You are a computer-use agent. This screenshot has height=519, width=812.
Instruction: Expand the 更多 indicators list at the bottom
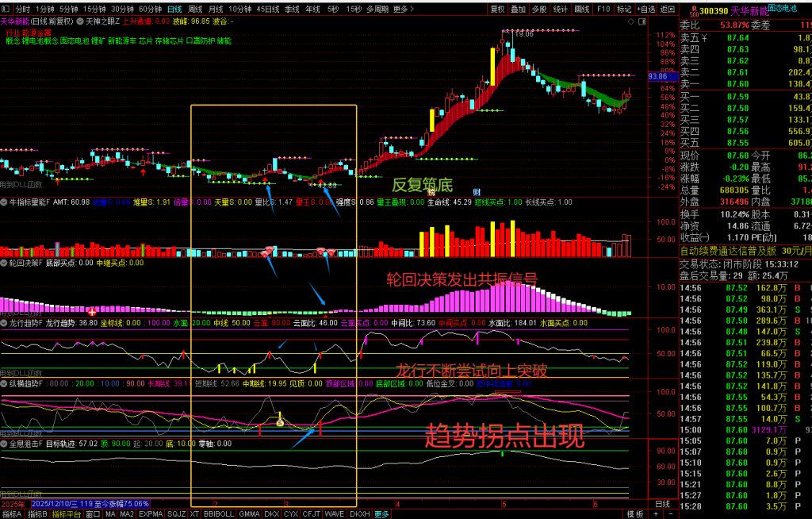click(x=381, y=514)
